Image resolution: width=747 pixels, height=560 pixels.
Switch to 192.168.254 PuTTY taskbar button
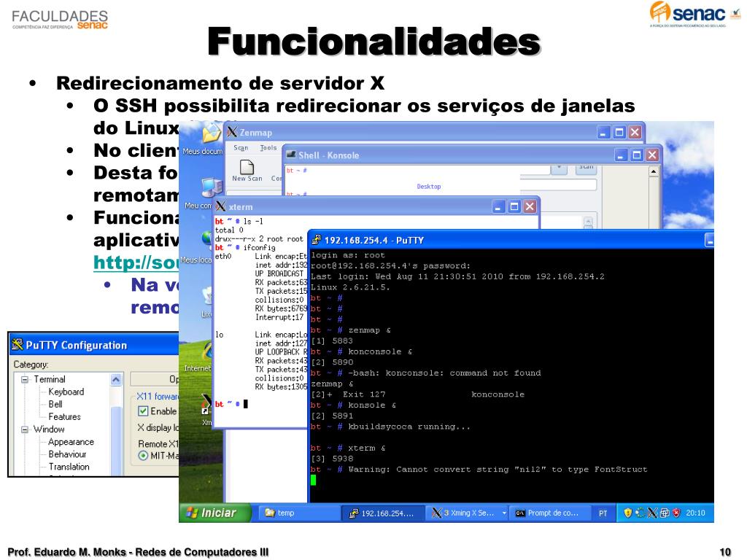coord(384,513)
